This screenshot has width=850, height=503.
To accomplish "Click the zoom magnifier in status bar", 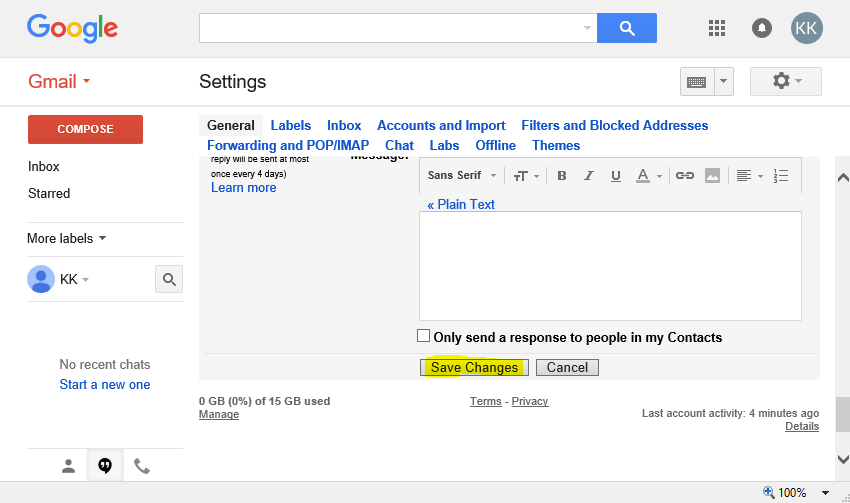I will tap(769, 492).
